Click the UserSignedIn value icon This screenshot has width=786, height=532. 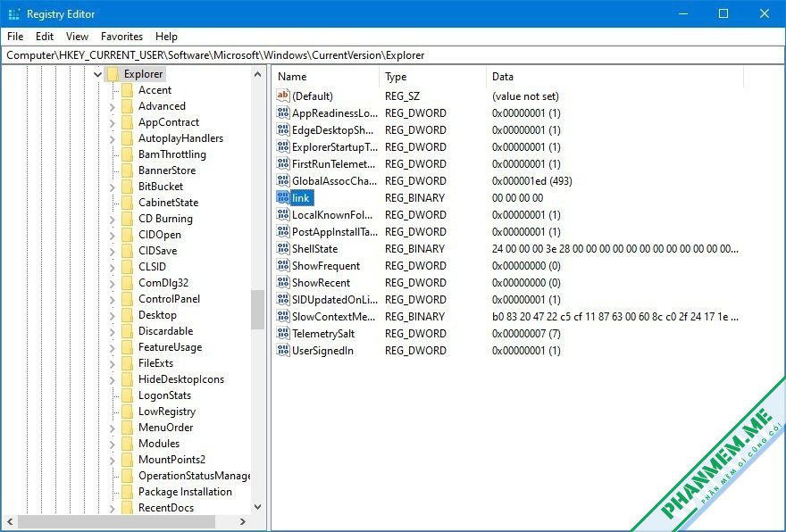(283, 350)
